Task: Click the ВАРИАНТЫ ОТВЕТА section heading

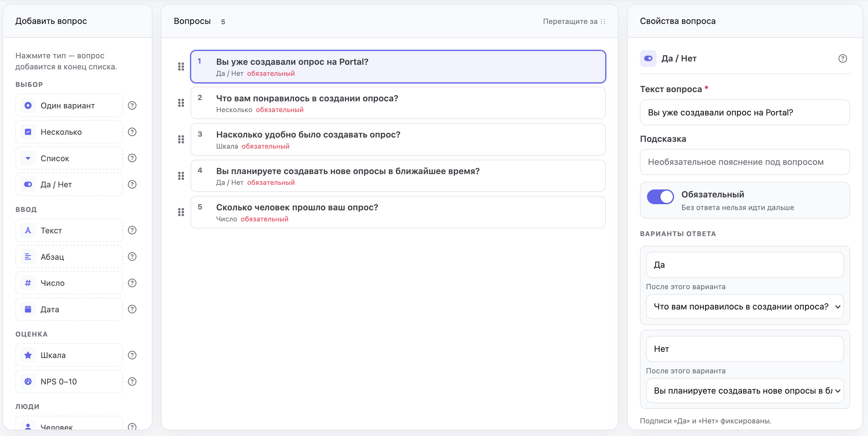Action: 678,234
